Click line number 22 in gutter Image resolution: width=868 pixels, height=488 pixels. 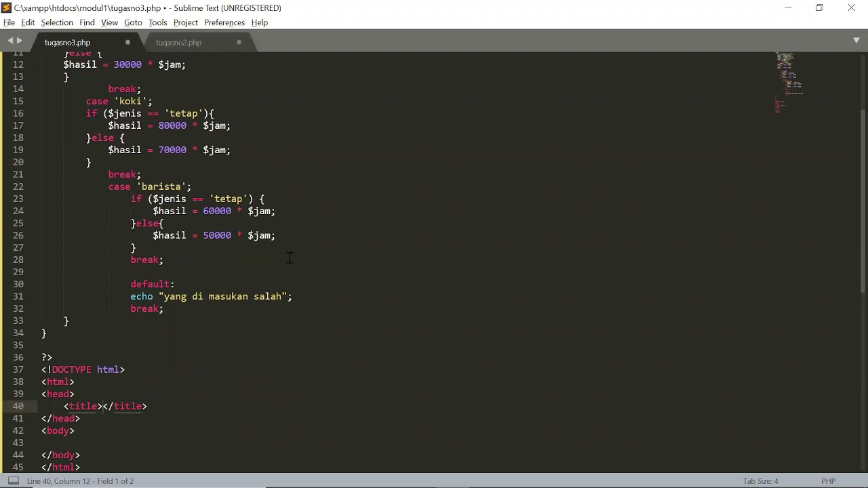(x=18, y=186)
